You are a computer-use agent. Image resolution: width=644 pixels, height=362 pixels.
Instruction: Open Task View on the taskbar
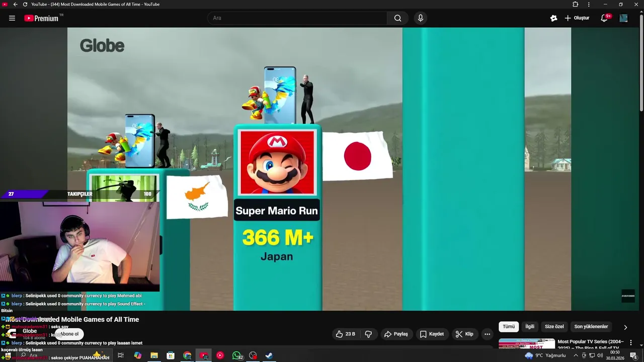(x=121, y=355)
